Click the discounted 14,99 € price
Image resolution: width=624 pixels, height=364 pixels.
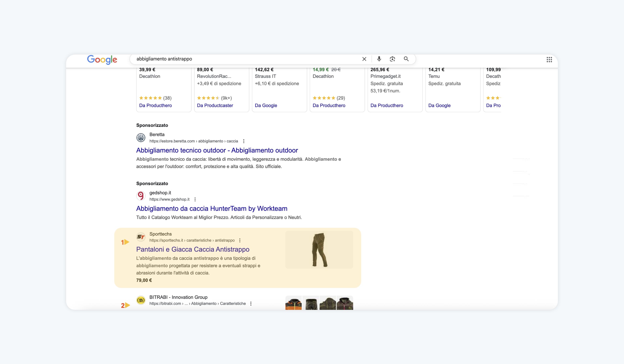[321, 69]
